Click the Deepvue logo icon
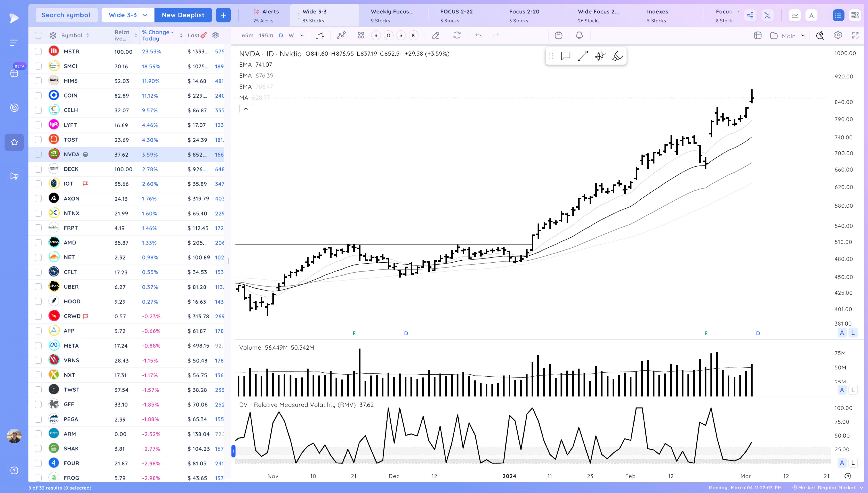This screenshot has width=868, height=493. (x=14, y=18)
